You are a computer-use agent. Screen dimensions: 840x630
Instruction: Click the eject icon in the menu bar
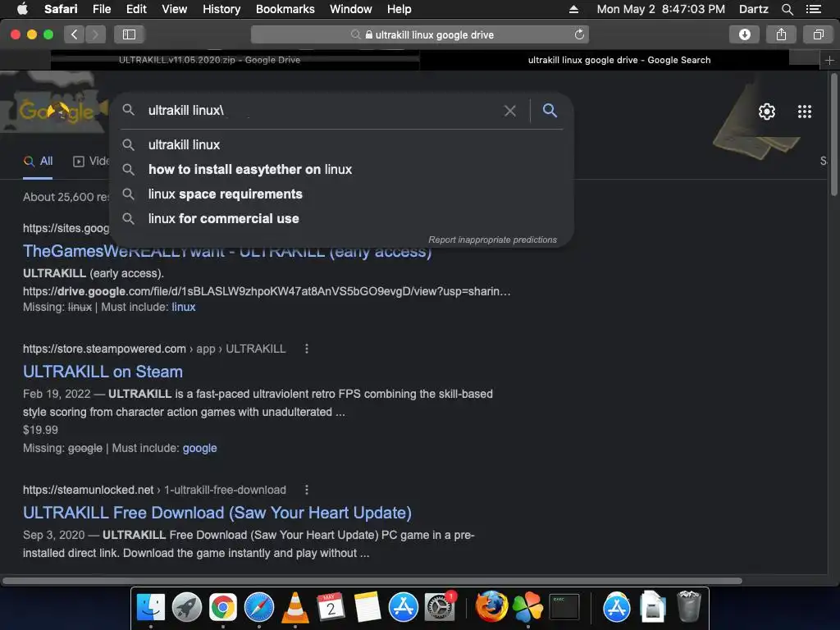[x=573, y=9]
